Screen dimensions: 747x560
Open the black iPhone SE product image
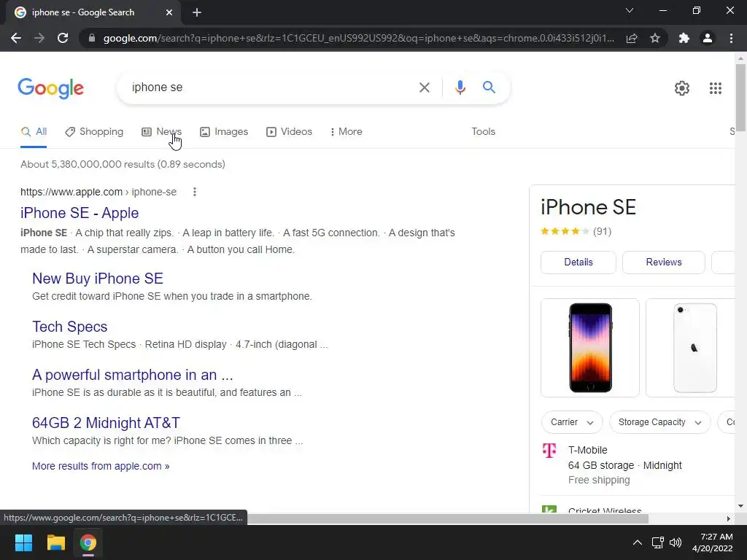[590, 348]
